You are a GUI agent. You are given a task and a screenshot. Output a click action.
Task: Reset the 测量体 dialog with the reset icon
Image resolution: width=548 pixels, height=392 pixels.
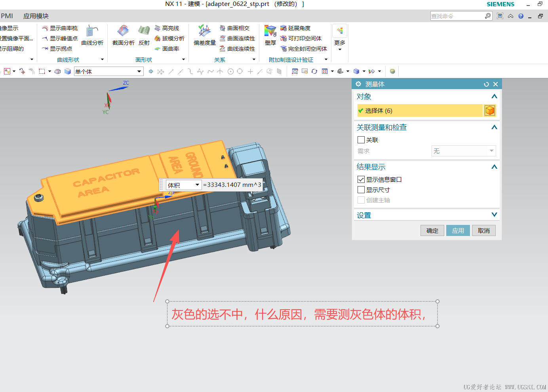point(486,84)
